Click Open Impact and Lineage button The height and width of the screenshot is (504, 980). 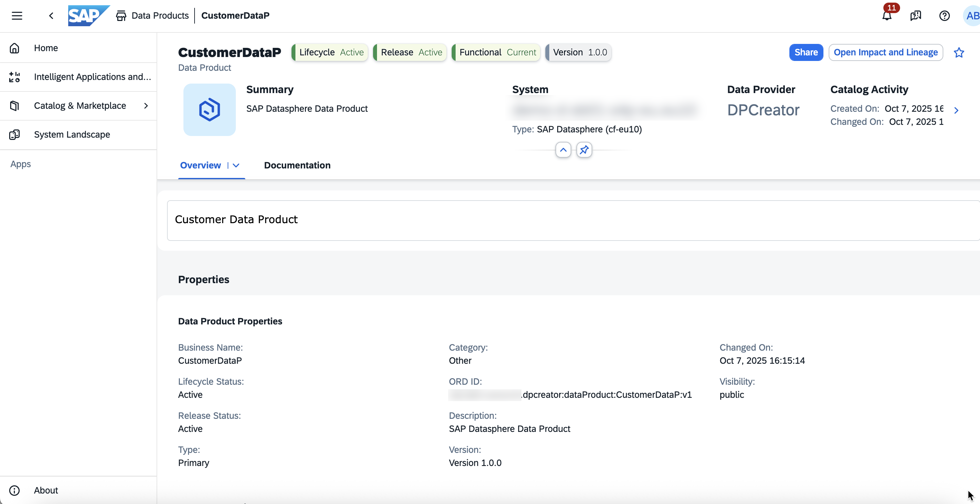[886, 52]
